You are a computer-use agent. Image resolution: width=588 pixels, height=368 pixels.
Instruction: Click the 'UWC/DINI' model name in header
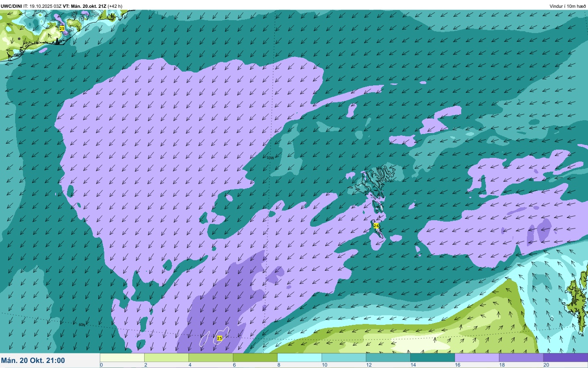11,6
